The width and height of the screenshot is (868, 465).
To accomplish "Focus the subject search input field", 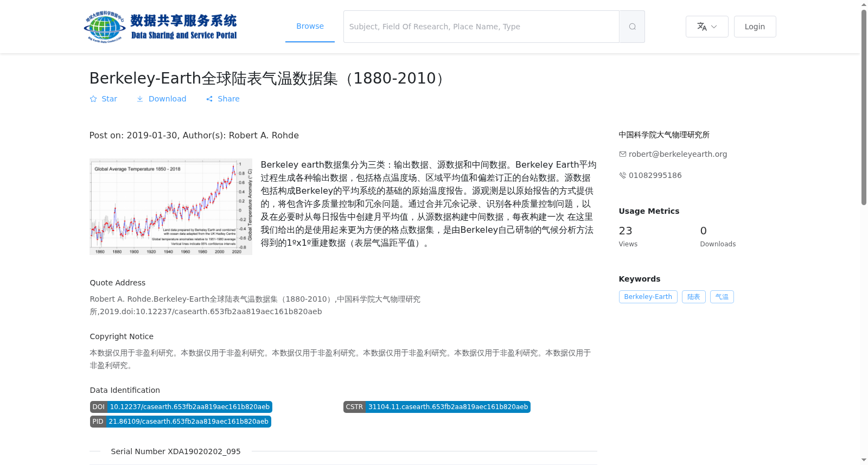I will coord(481,27).
